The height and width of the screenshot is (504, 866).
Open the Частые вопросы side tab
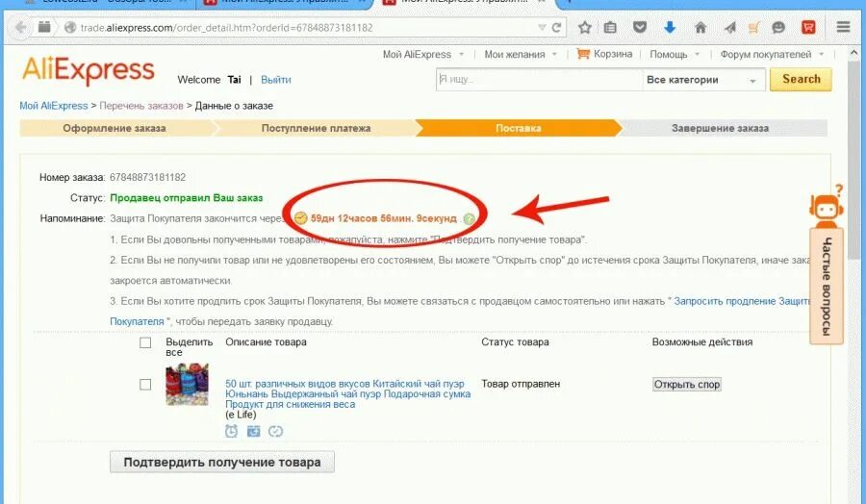[827, 287]
